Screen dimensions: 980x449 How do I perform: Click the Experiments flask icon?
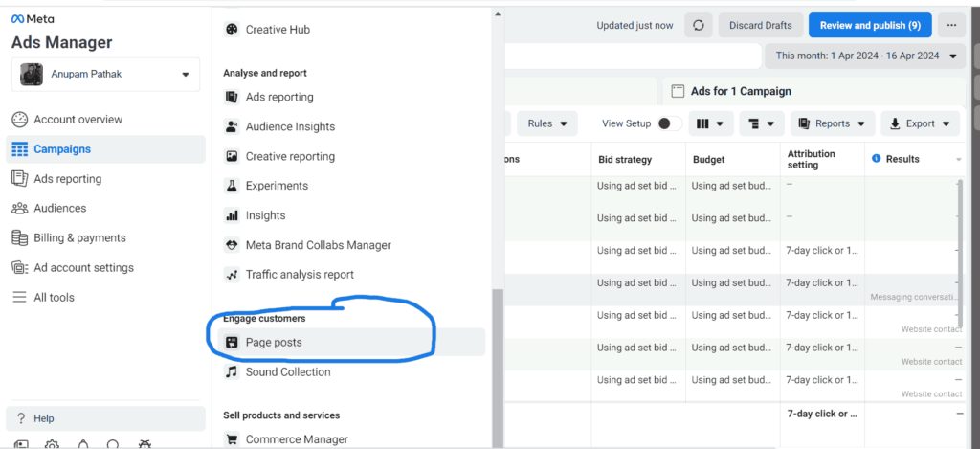point(232,186)
